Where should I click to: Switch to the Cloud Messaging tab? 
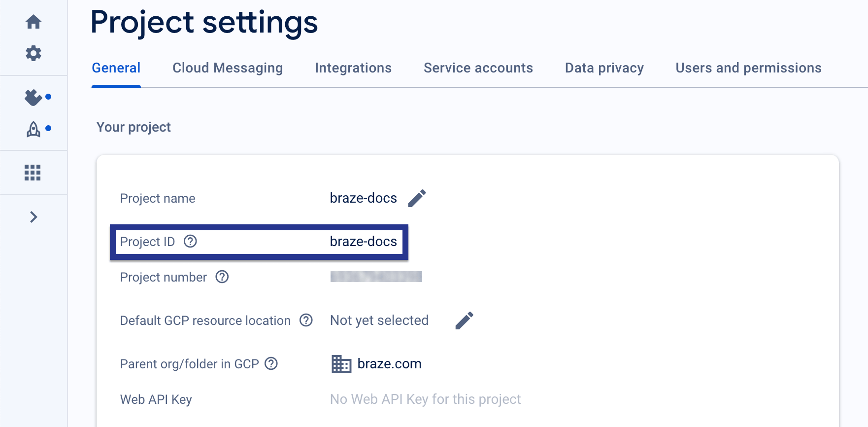point(227,68)
